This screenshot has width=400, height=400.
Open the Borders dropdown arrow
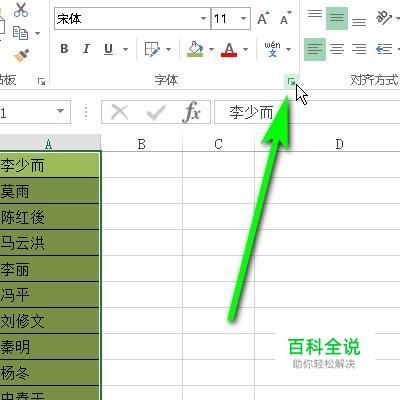pos(168,50)
